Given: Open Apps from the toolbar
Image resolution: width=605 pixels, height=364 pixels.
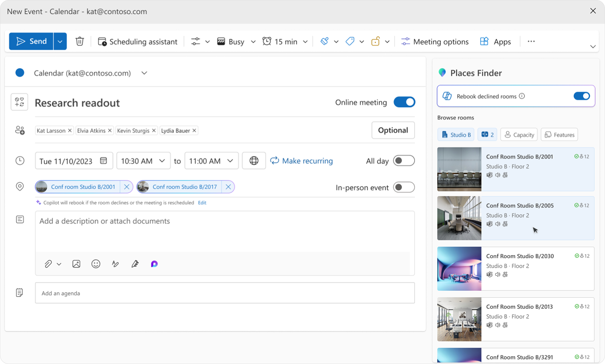Looking at the screenshot, I should (496, 42).
